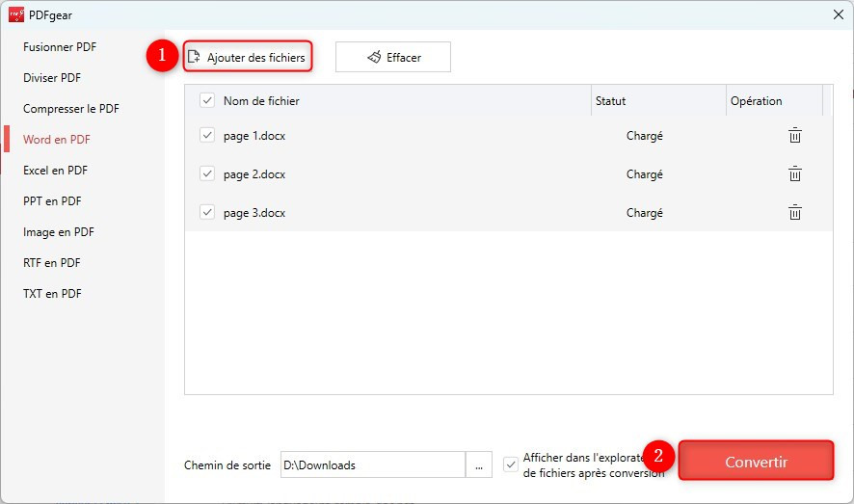Viewport: 854px width, 504px height.
Task: Click the Chemin de sortie path field
Action: click(373, 464)
